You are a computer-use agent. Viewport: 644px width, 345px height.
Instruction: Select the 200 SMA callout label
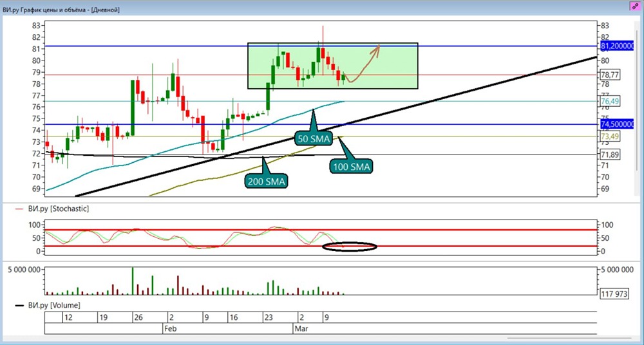pyautogui.click(x=266, y=181)
